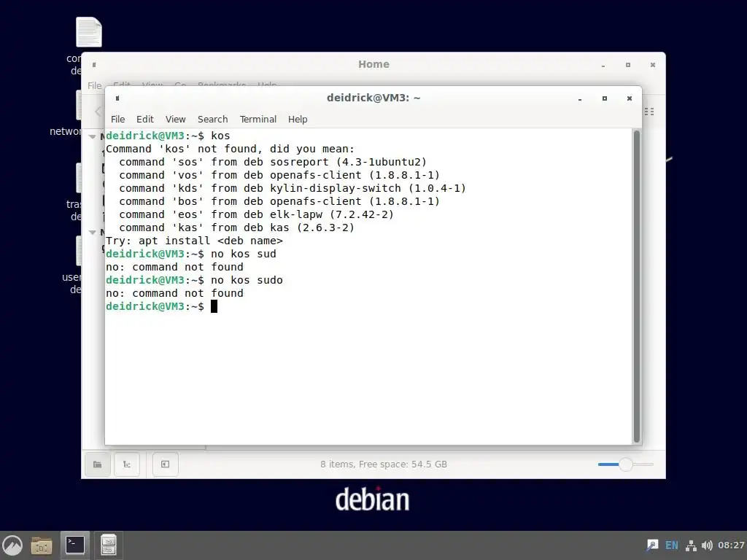Select the file cabinet Home window taskbar icon

[108, 545]
